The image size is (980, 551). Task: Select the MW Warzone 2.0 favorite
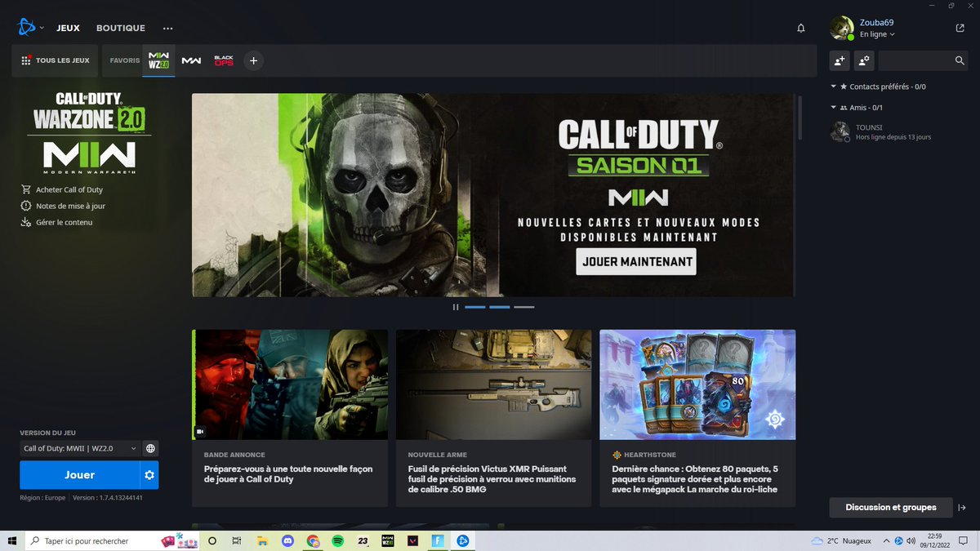159,60
